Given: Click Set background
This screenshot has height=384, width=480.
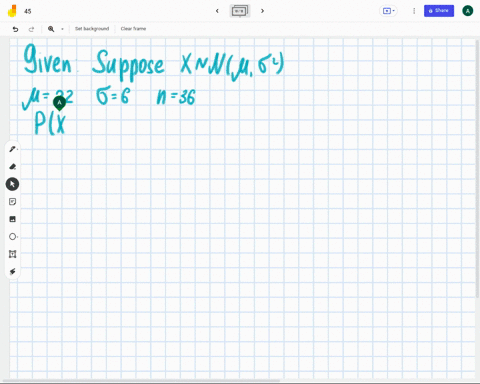Looking at the screenshot, I should [92, 29].
